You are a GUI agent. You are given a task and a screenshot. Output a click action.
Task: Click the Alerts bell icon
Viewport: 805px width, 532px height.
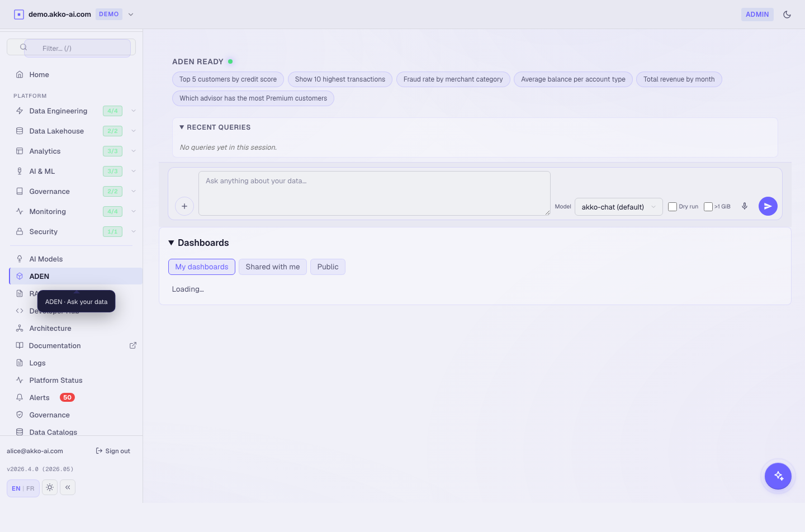coord(20,397)
